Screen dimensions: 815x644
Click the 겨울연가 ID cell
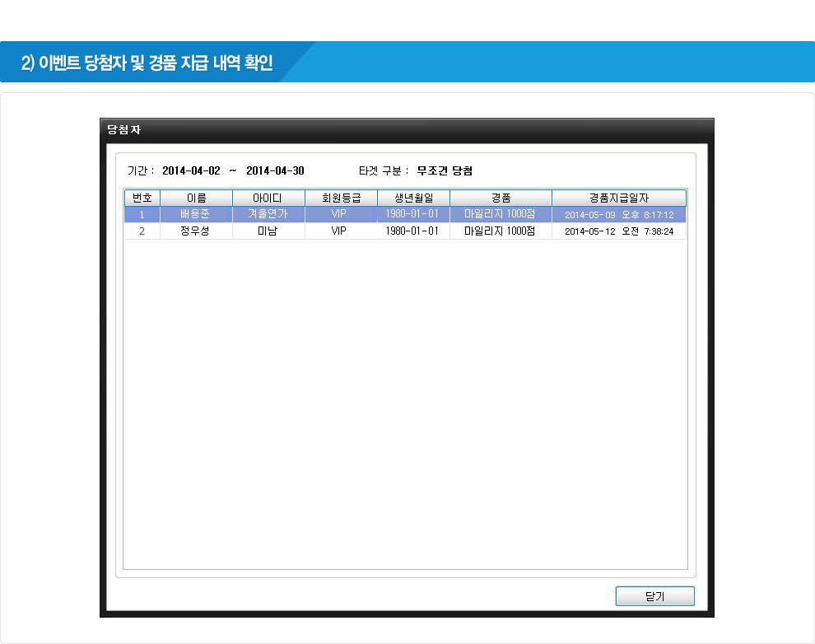pyautogui.click(x=268, y=215)
